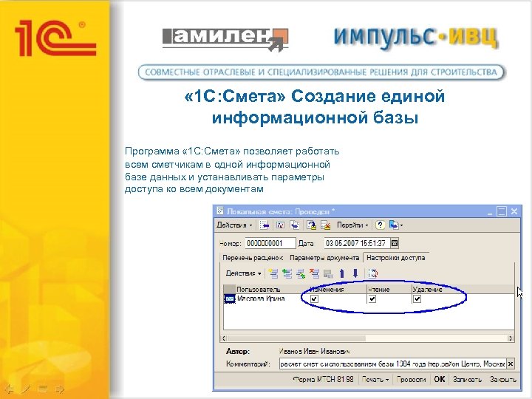The width and height of the screenshot is (532, 399).
Task: Click the 1C logo on the yellow sidebar
Action: pyautogui.click(x=55, y=38)
